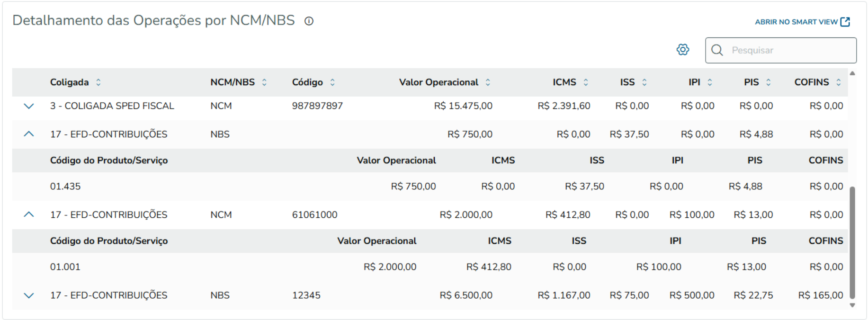The width and height of the screenshot is (868, 320).
Task: Expand the 3 - COLIGADA SPED FISCAL row
Action: [x=29, y=106]
